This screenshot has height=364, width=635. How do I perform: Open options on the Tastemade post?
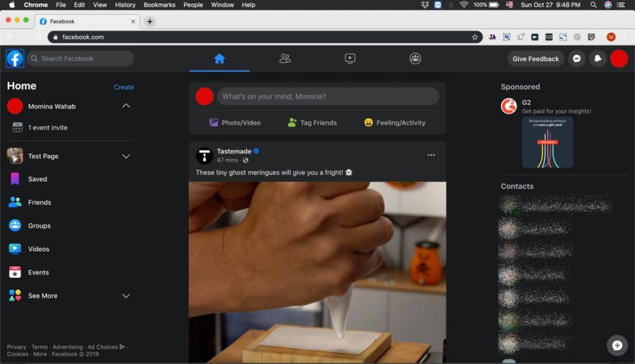pyautogui.click(x=431, y=155)
